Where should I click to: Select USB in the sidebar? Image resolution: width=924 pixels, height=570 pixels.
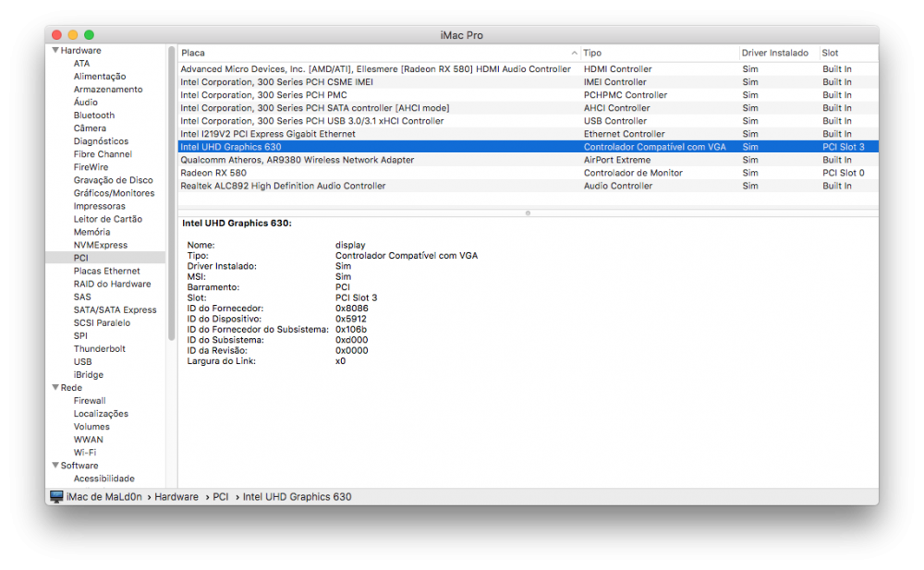[x=82, y=361]
